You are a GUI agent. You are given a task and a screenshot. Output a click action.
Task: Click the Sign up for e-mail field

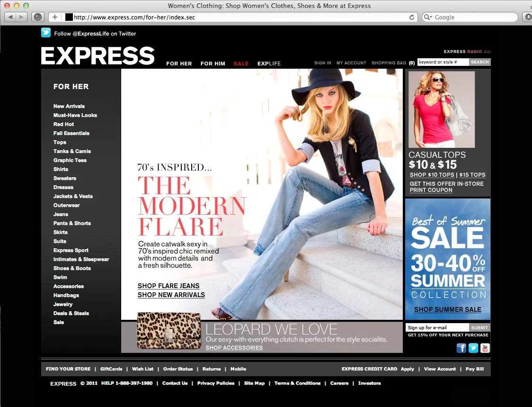437,327
